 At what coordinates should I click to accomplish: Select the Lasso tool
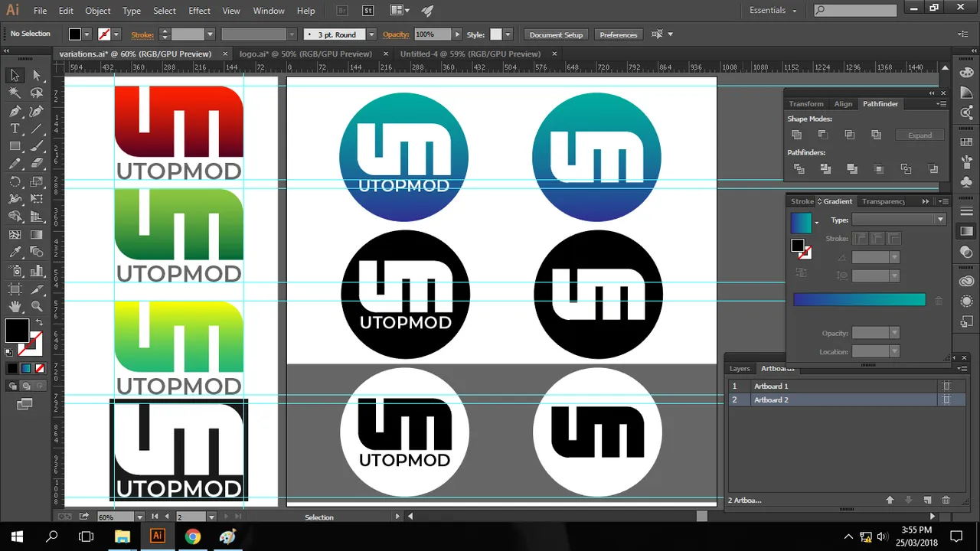pos(36,93)
